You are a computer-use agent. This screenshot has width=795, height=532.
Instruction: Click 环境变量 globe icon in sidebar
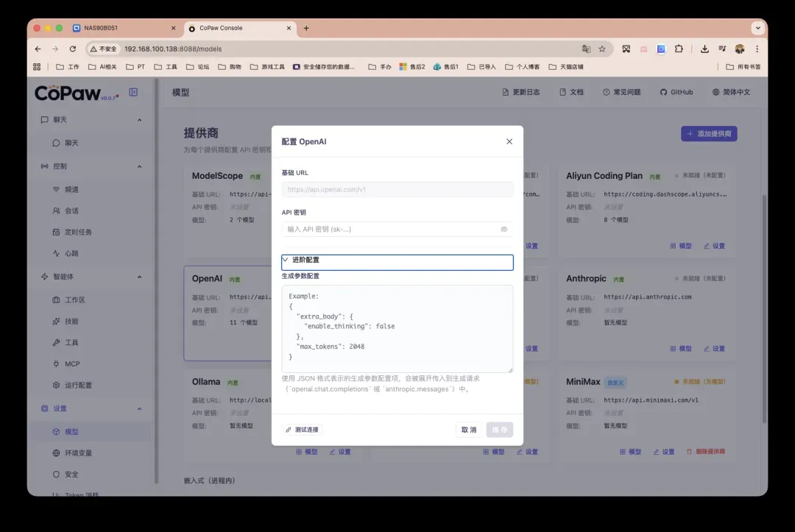click(57, 453)
